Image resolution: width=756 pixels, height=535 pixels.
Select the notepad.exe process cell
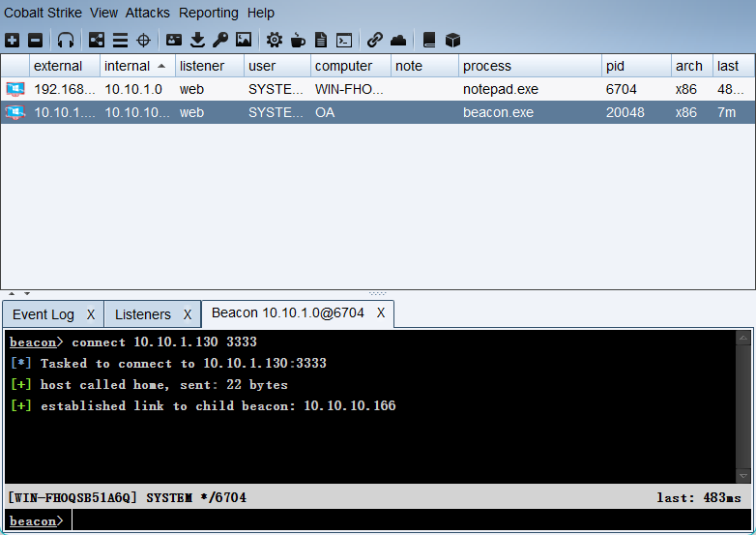coord(530,89)
